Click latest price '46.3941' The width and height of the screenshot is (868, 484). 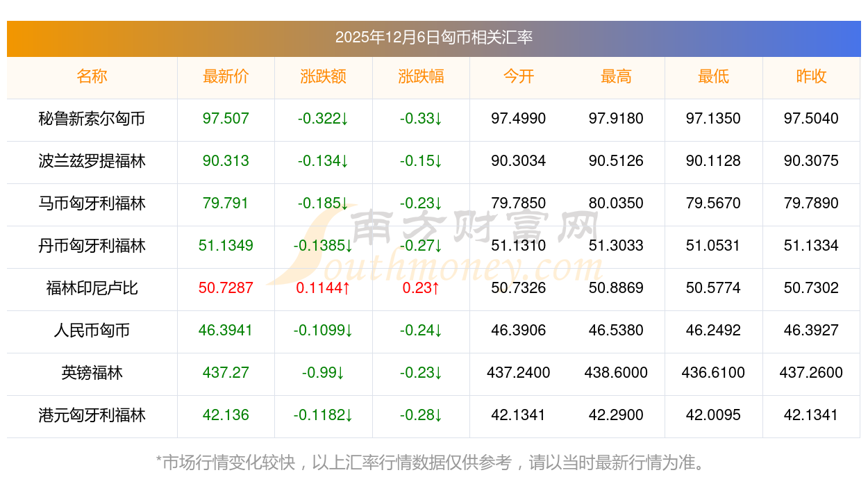pyautogui.click(x=226, y=331)
